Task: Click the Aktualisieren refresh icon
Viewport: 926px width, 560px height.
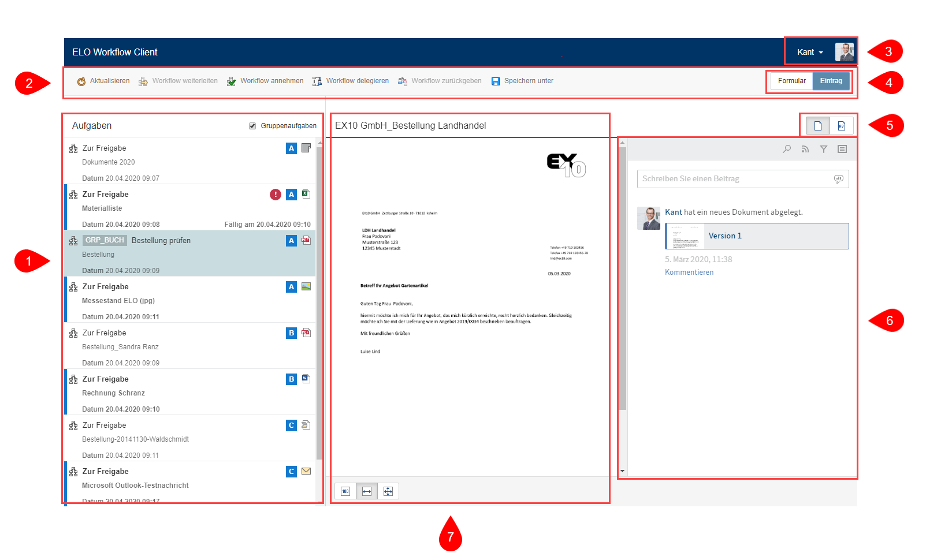Action: click(81, 81)
